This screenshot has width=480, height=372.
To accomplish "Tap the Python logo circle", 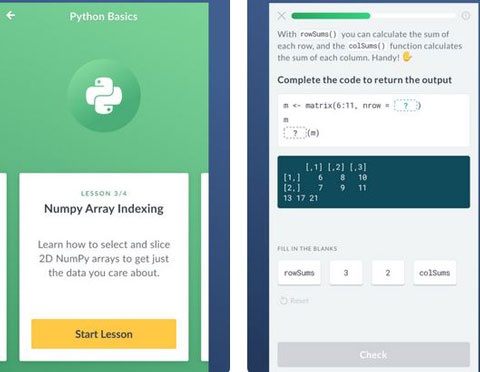I will coord(104,96).
